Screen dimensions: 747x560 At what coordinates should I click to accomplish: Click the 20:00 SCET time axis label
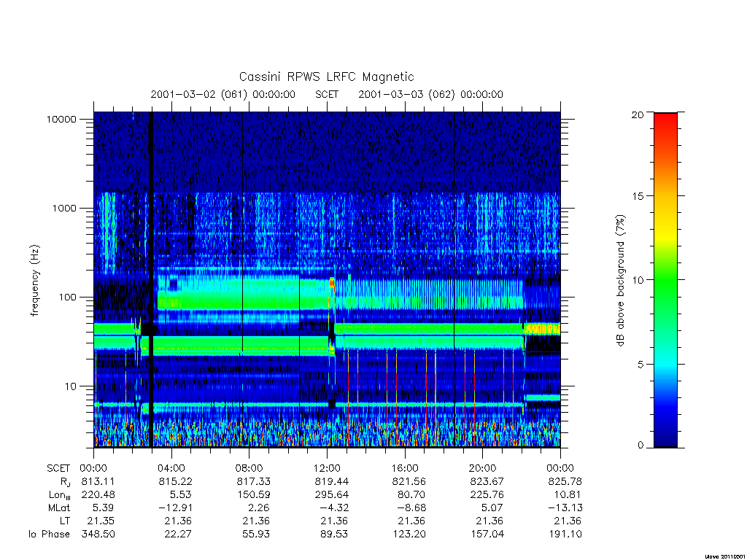(483, 468)
